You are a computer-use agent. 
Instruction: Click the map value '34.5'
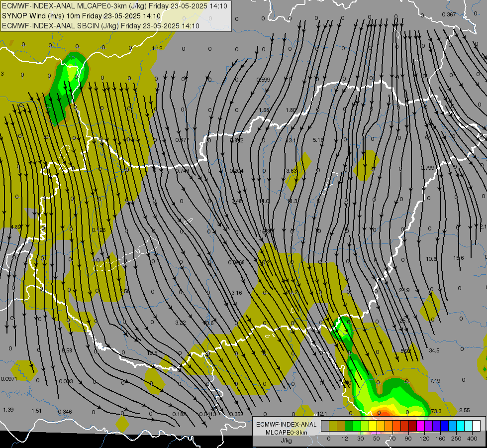tap(434, 351)
